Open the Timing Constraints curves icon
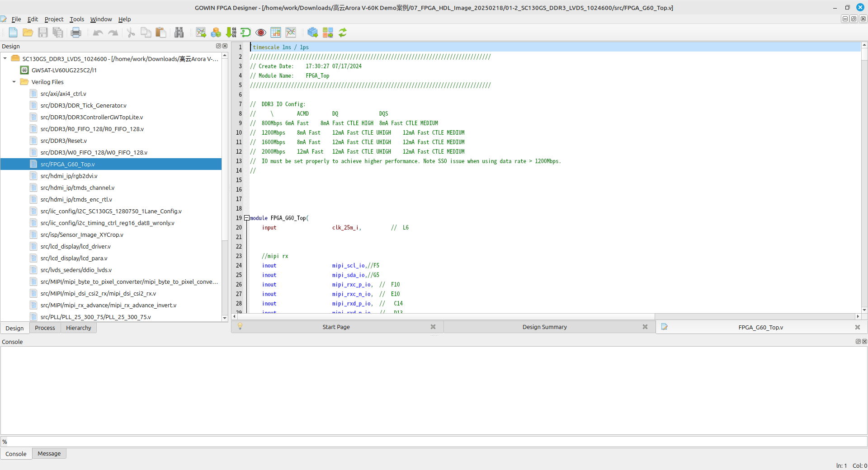 [x=291, y=33]
